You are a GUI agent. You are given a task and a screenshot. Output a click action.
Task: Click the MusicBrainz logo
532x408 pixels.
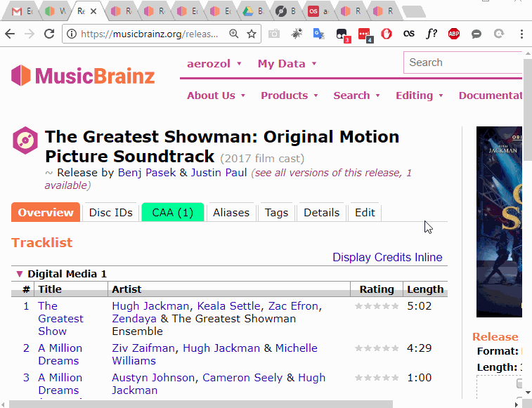83,75
